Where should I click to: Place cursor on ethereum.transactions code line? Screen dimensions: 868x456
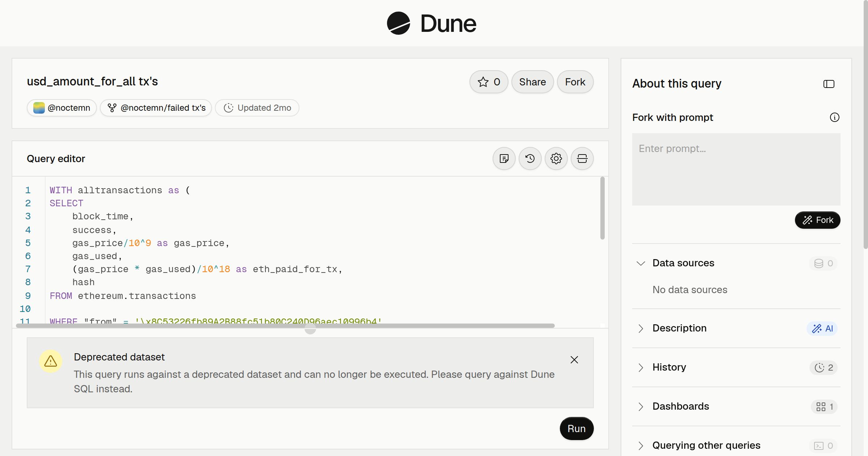point(123,296)
